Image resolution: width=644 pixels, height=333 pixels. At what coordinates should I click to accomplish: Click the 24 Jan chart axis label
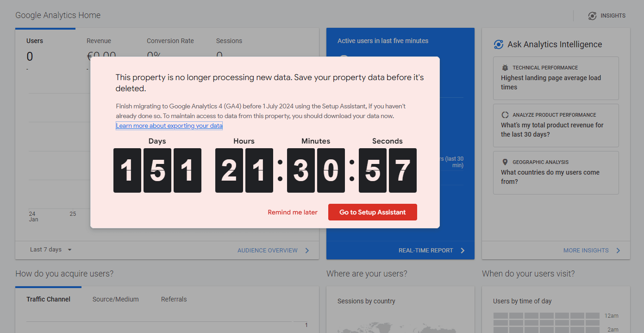pos(33,217)
